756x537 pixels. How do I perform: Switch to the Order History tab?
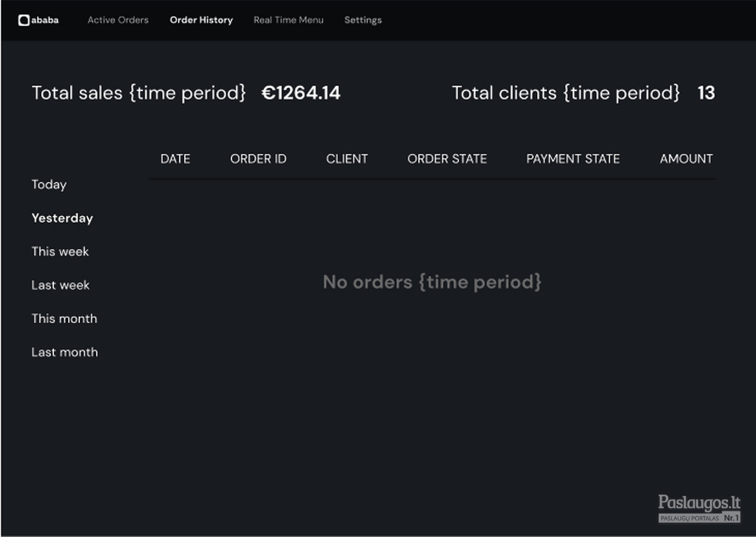[201, 20]
